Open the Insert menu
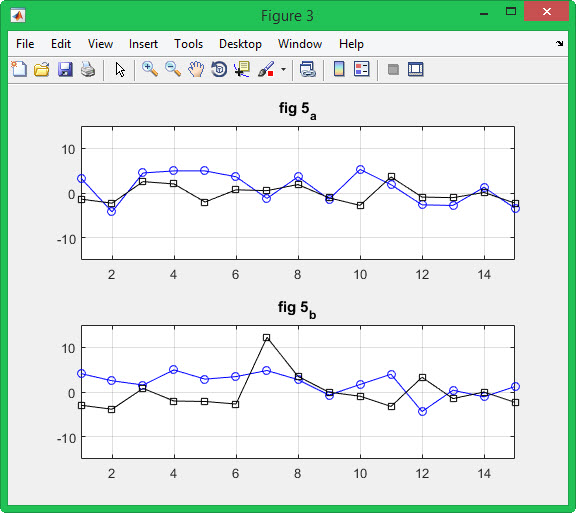 [143, 44]
